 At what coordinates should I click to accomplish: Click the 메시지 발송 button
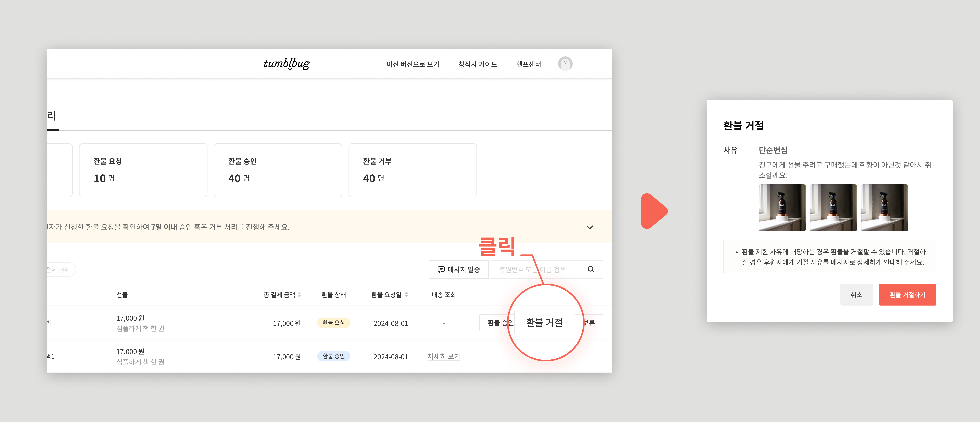458,269
